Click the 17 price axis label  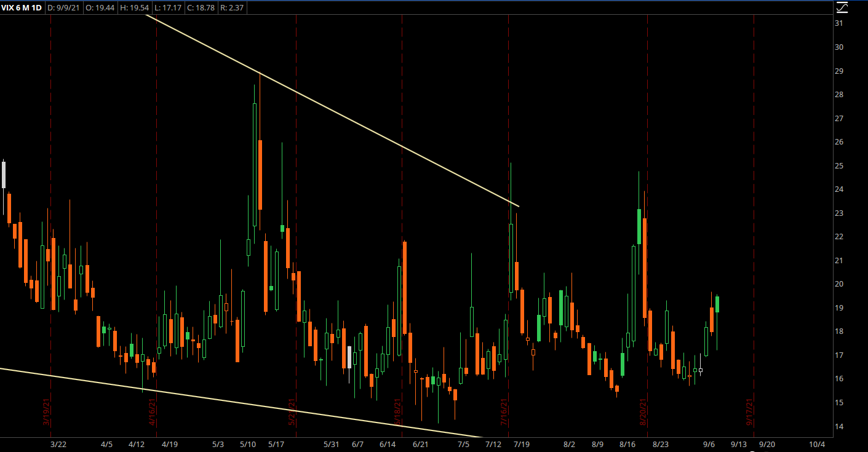tap(838, 355)
